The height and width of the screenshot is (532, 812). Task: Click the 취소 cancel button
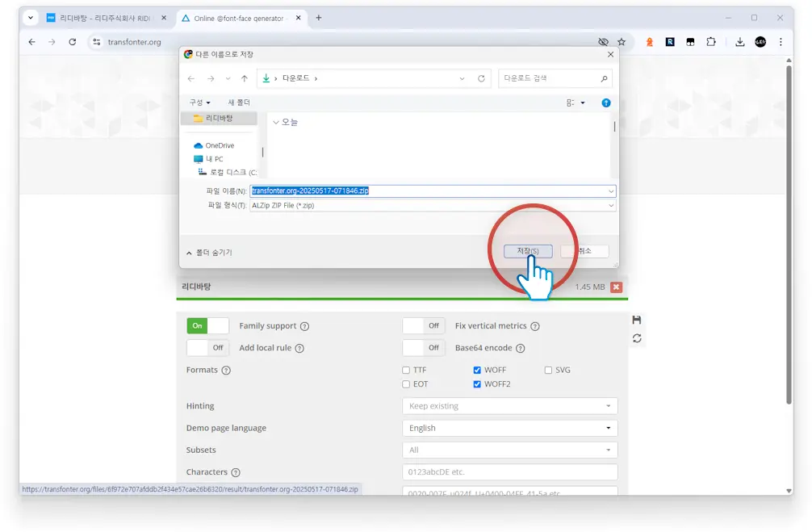(584, 251)
